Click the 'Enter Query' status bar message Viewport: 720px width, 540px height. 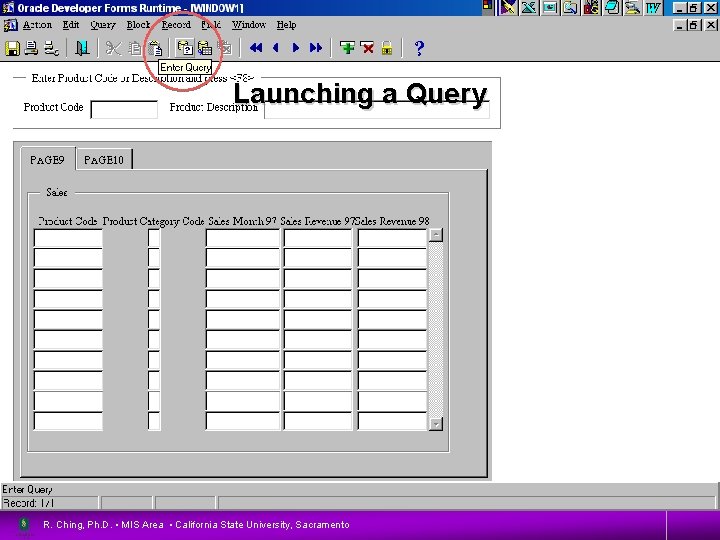coord(28,489)
